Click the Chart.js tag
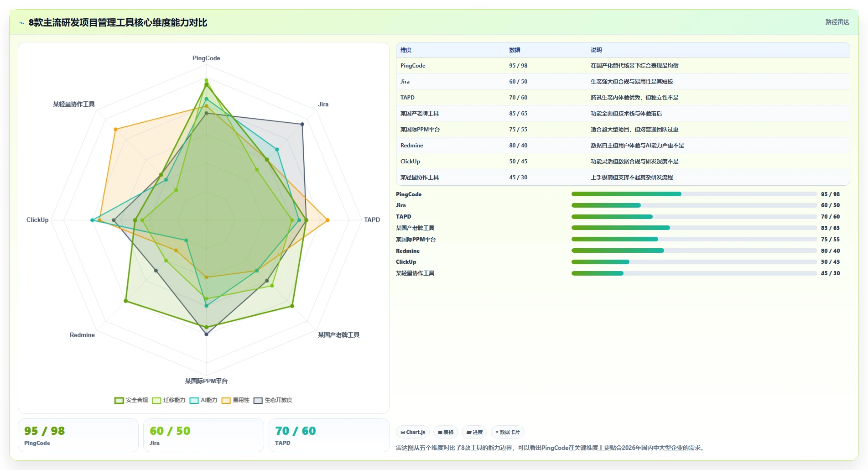The width and height of the screenshot is (868, 470). (x=413, y=432)
